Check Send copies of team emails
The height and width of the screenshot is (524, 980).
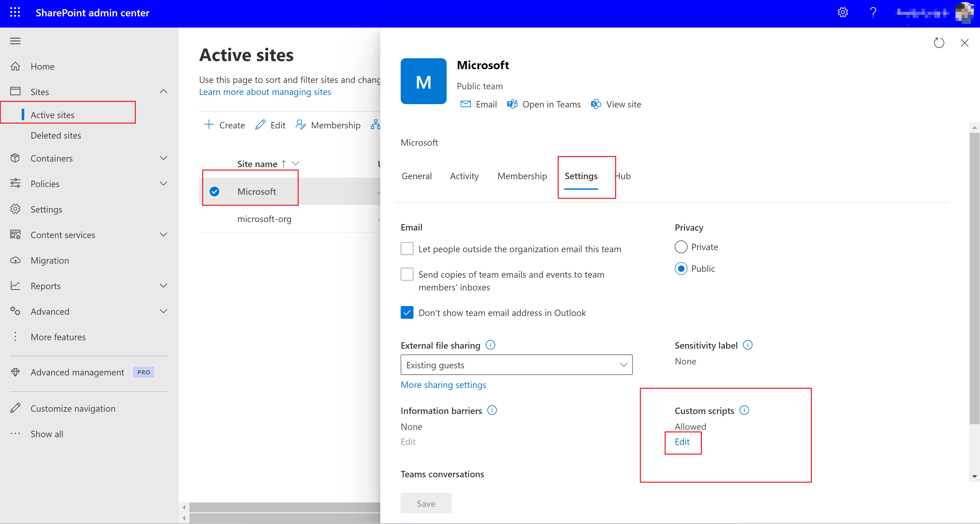(407, 274)
